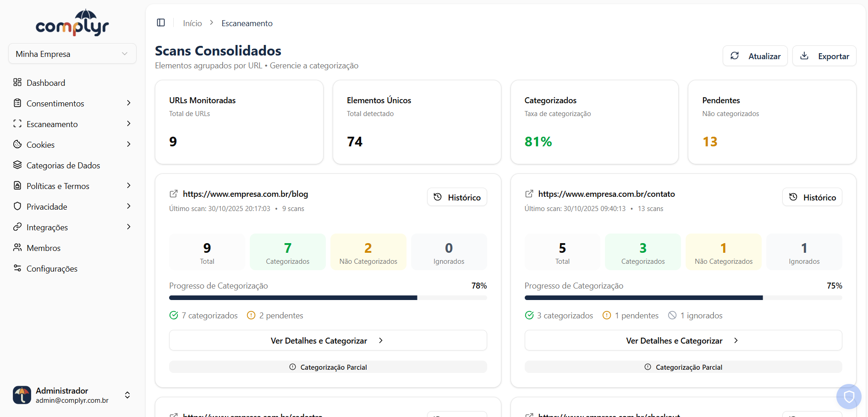Open the Administrator account menu
The image size is (868, 417).
[x=127, y=395]
